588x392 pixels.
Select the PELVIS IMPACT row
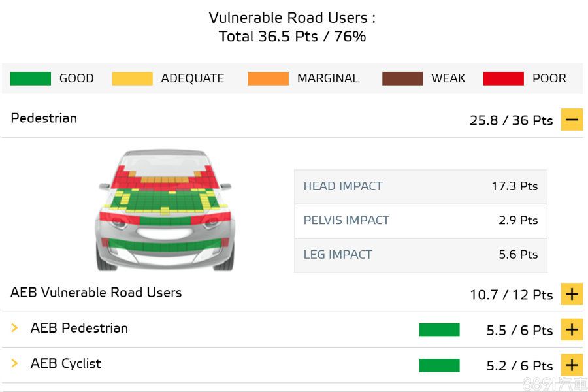point(420,220)
